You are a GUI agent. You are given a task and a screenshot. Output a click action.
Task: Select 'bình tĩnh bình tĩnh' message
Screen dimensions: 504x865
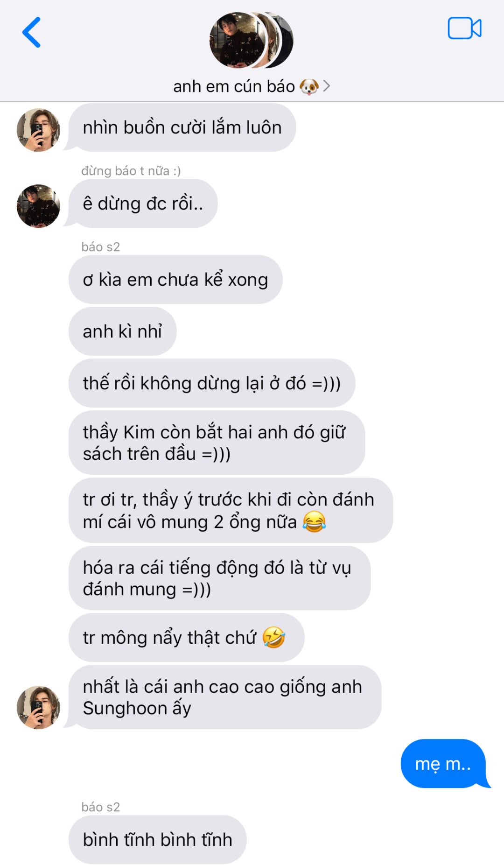pos(158,839)
